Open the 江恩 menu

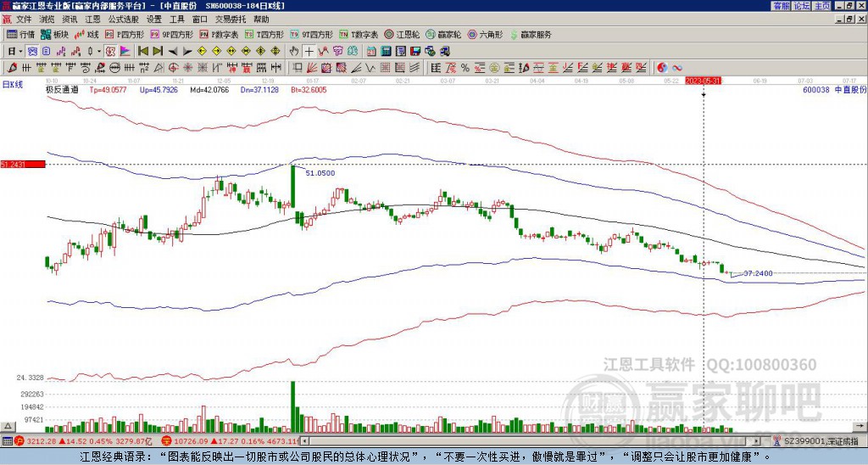[92, 20]
